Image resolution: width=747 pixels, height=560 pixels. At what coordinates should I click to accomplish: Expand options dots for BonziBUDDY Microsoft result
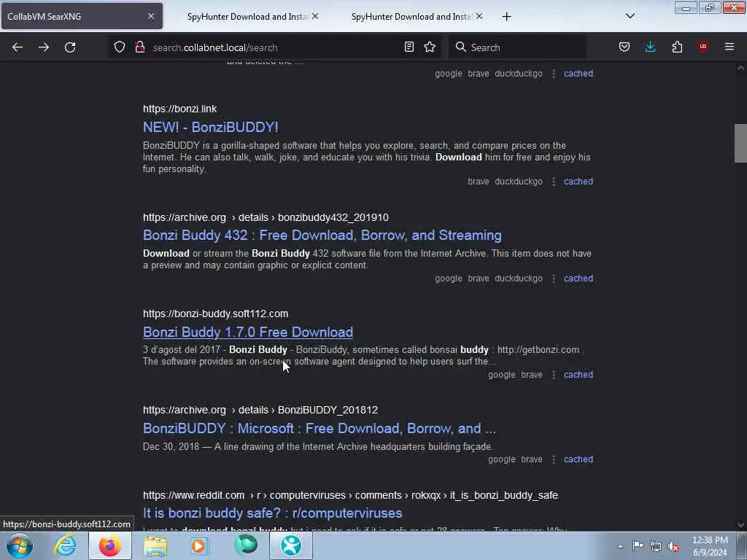(x=554, y=459)
